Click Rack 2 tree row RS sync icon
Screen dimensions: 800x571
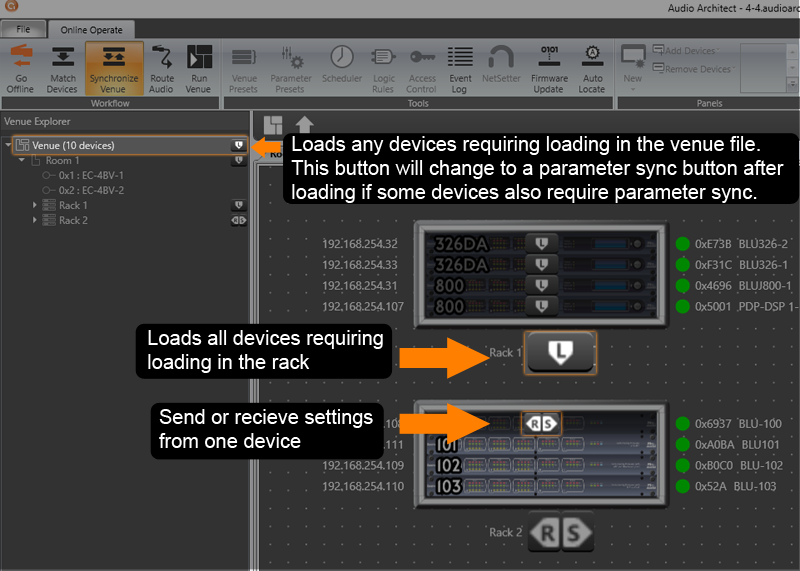(239, 220)
